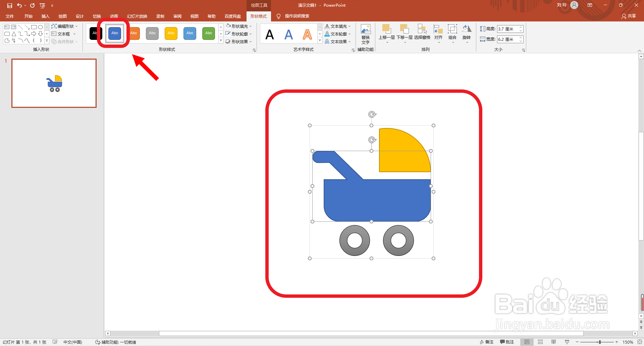This screenshot has height=346, width=644.
Task: Open Customize Quick Access Toolbar dropdown
Action: (52, 6)
